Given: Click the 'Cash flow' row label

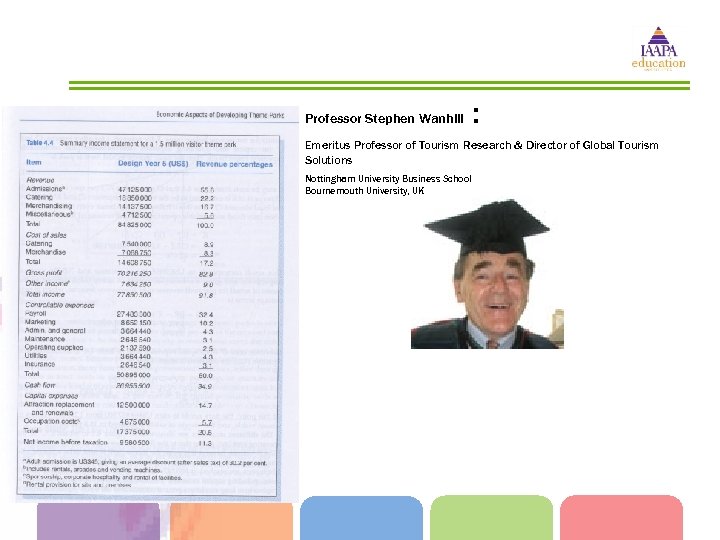Looking at the screenshot, I should pos(39,385).
